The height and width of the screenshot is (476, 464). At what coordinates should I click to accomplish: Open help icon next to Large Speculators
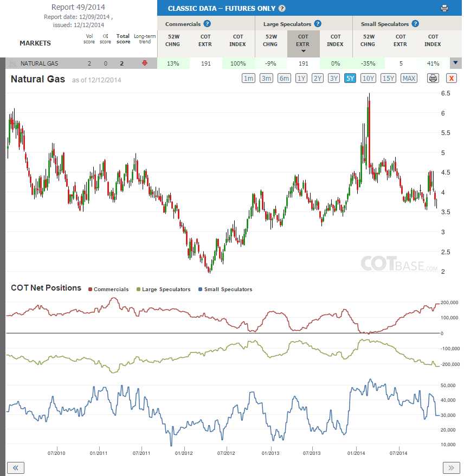[318, 24]
